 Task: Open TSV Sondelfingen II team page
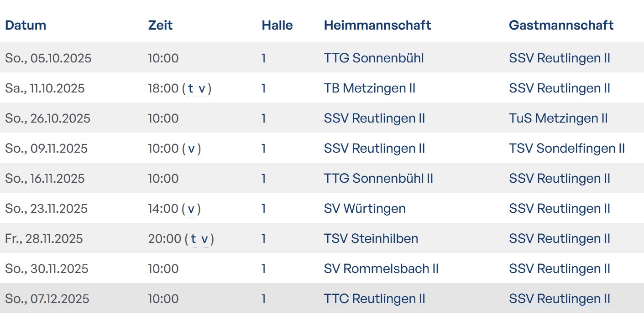click(x=566, y=149)
